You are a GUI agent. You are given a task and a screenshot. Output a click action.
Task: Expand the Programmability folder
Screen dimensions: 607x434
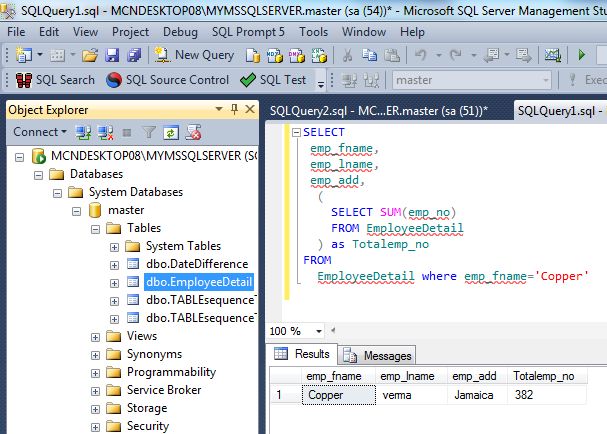(95, 373)
